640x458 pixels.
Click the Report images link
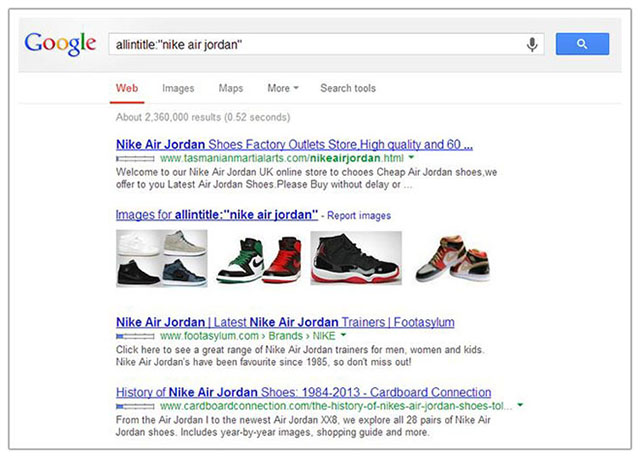coord(359,216)
